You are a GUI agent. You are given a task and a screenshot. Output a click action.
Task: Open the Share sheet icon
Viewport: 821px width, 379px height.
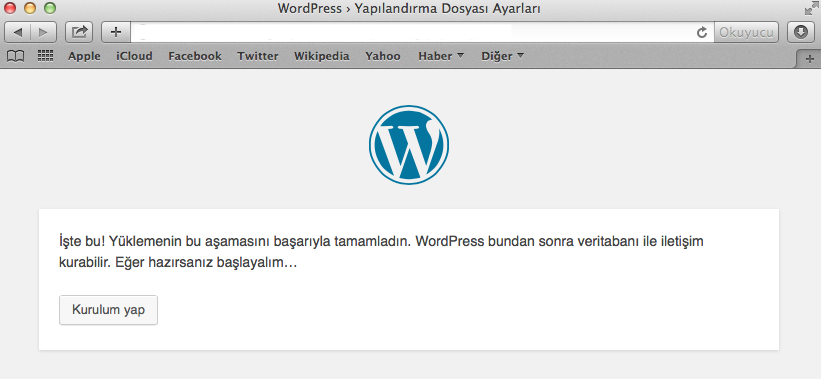tap(79, 32)
